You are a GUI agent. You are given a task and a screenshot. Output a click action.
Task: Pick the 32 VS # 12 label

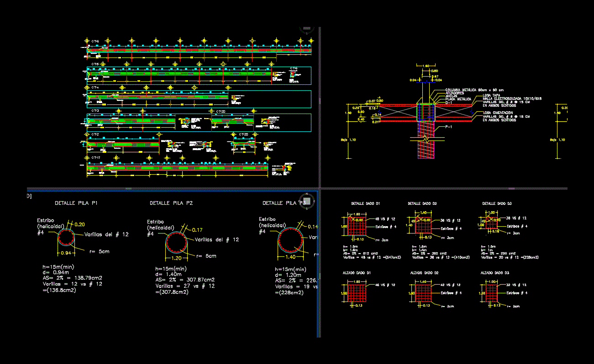(517, 285)
